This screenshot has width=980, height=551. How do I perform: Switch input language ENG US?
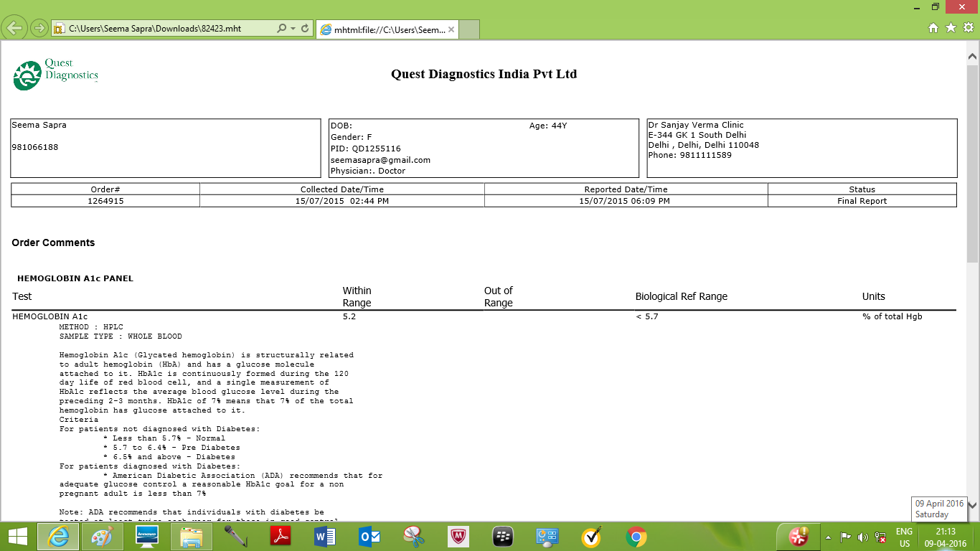pyautogui.click(x=905, y=537)
